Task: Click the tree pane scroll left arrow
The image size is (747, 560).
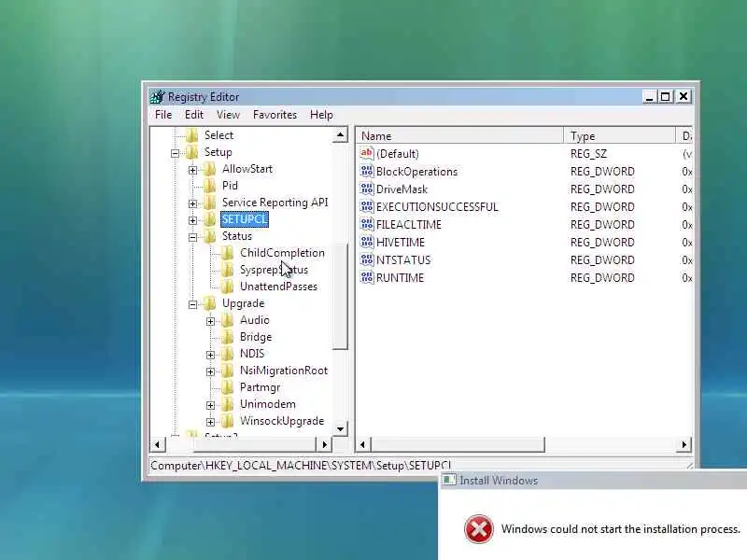Action: point(157,445)
